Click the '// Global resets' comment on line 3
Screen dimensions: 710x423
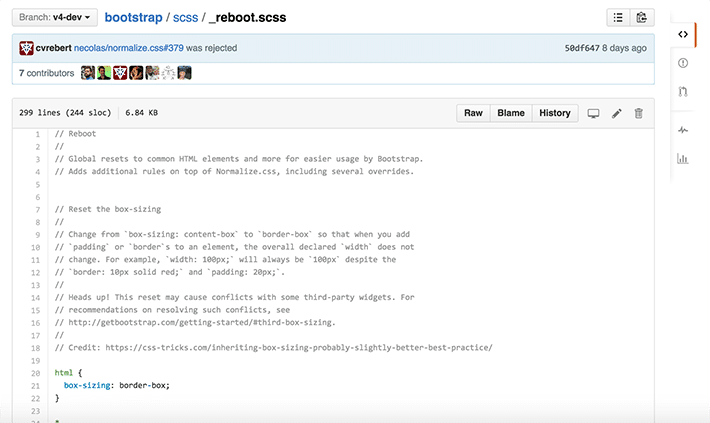pyautogui.click(x=239, y=159)
